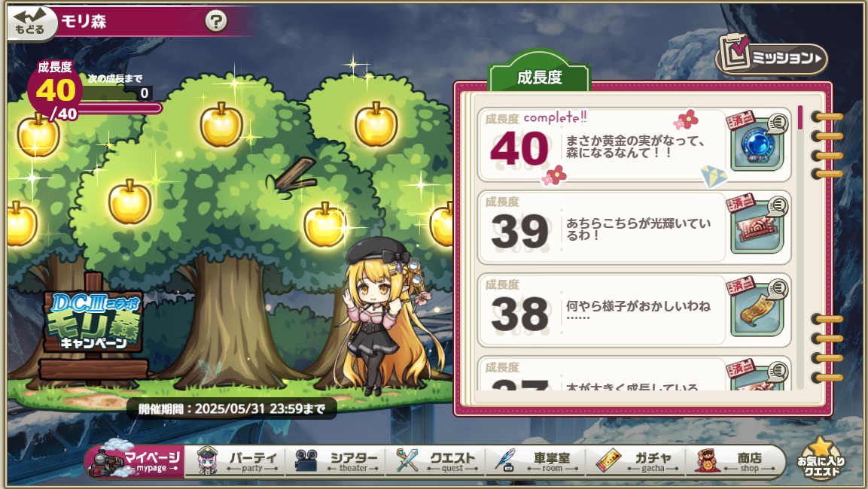Open the マイページ mypage tab
Screen dimensions: 868x489
point(135,460)
